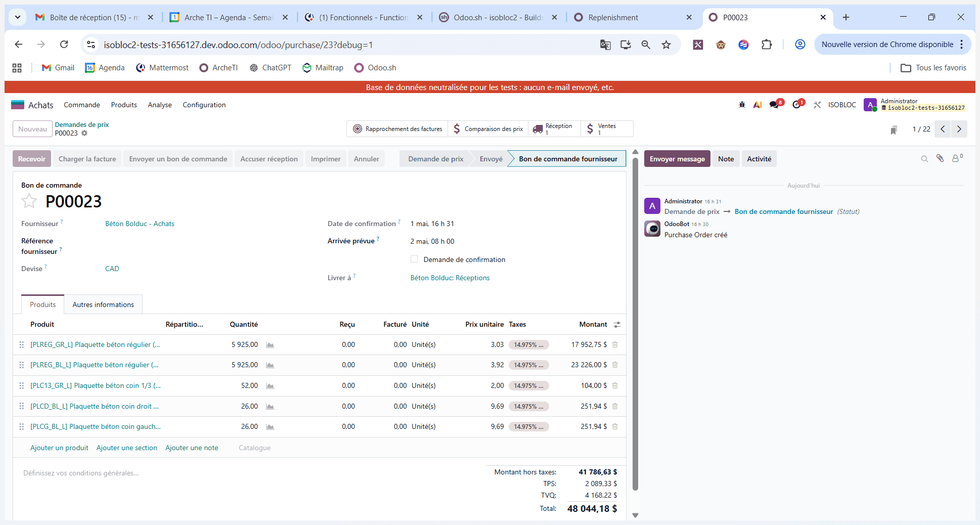
Task: Go to previous record with left arrow
Action: tap(943, 129)
